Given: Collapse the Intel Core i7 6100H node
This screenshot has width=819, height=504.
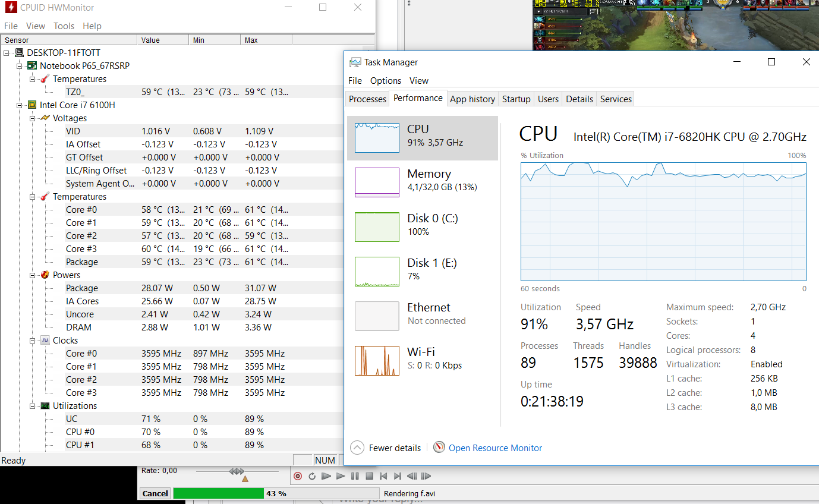Looking at the screenshot, I should click(x=20, y=105).
